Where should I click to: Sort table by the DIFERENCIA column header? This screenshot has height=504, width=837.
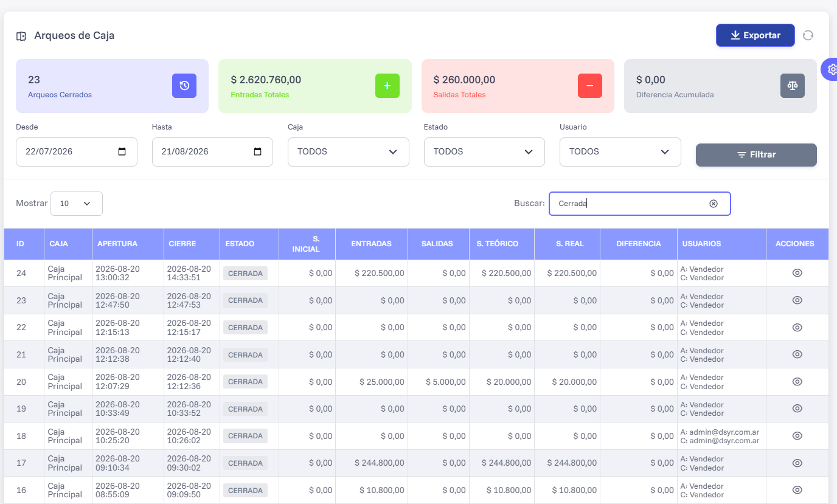pos(639,244)
